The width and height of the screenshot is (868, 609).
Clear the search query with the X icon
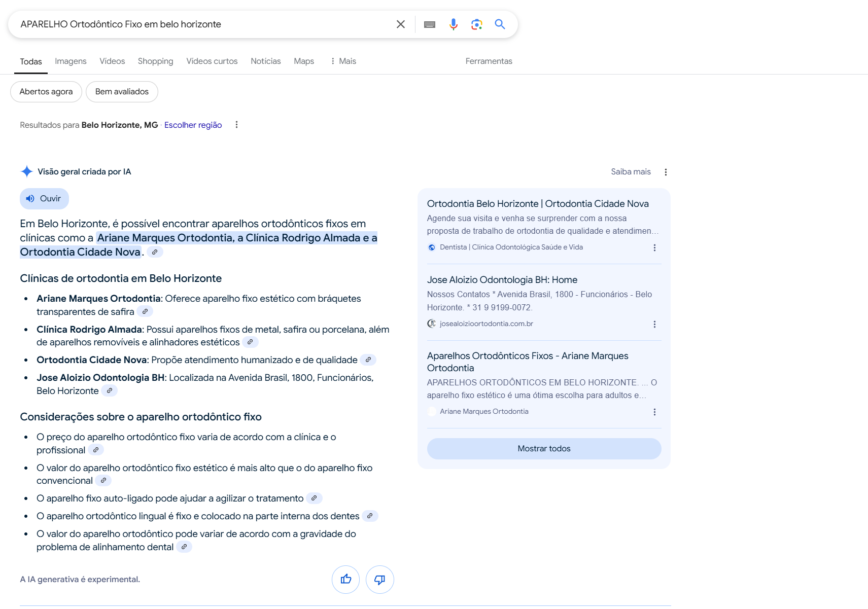(x=400, y=24)
